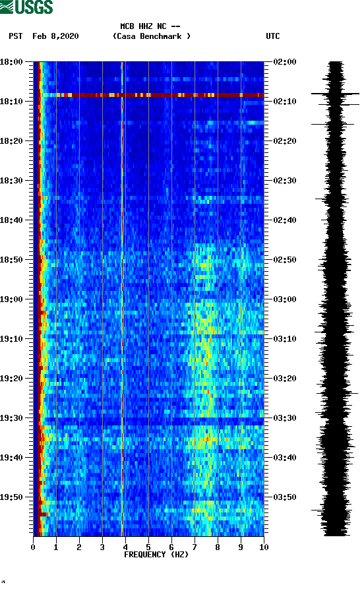Click the '03:20' UTC time label

[x=285, y=379]
